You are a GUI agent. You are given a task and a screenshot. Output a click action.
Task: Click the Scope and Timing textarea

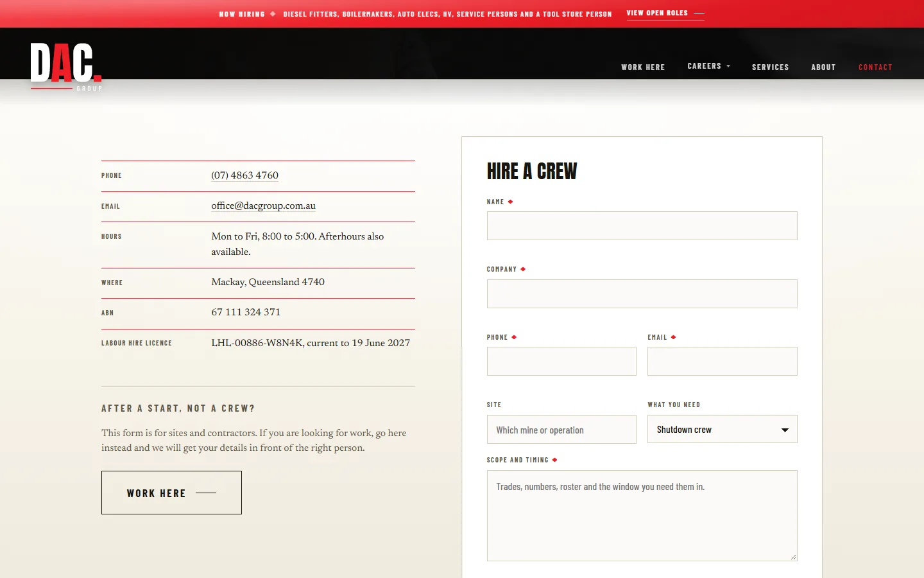pyautogui.click(x=642, y=516)
